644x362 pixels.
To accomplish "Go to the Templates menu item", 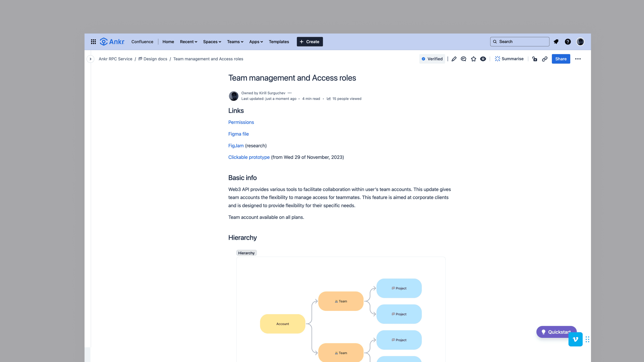I will click(279, 42).
